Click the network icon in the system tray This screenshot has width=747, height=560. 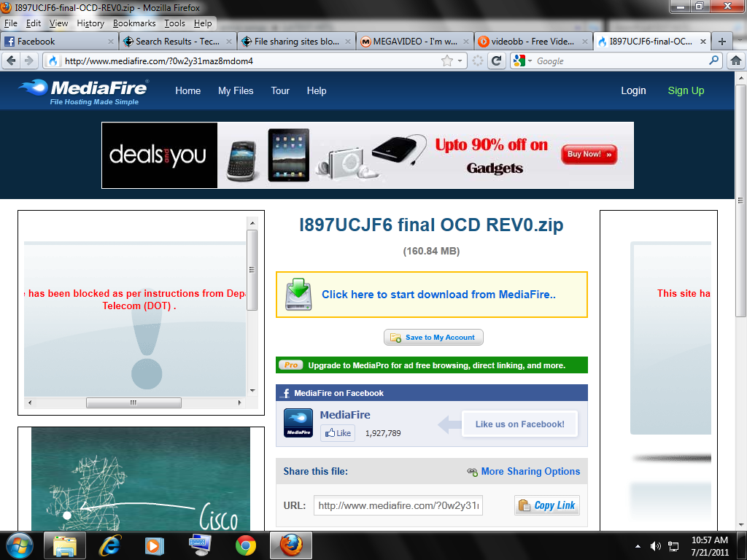[x=673, y=546]
